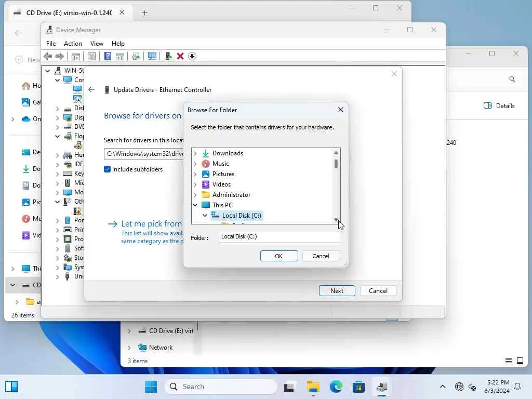Open File Explorer from the taskbar
Viewport: 532px width, 399px height.
point(313,387)
